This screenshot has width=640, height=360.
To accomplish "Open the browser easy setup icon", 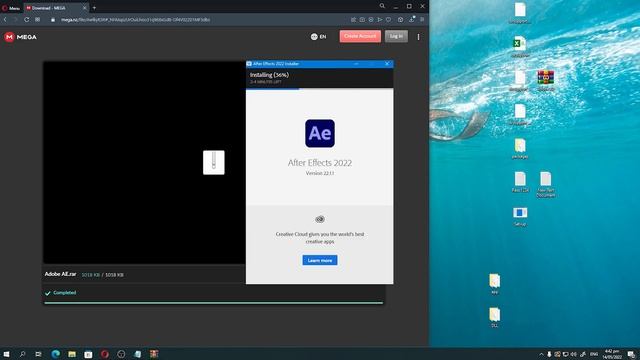I will 422,19.
